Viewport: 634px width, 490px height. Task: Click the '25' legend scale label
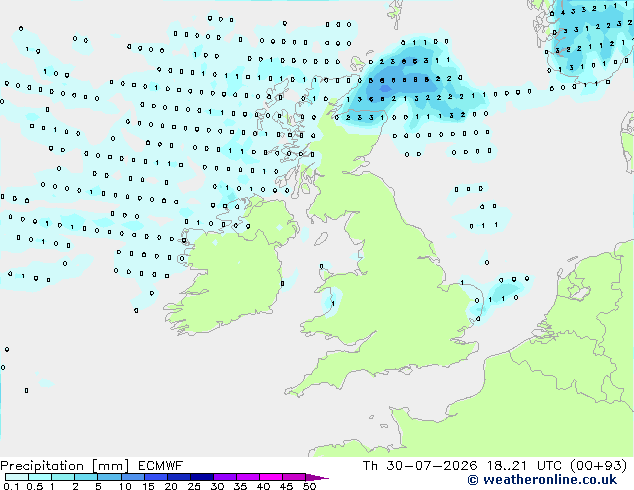[194, 486]
